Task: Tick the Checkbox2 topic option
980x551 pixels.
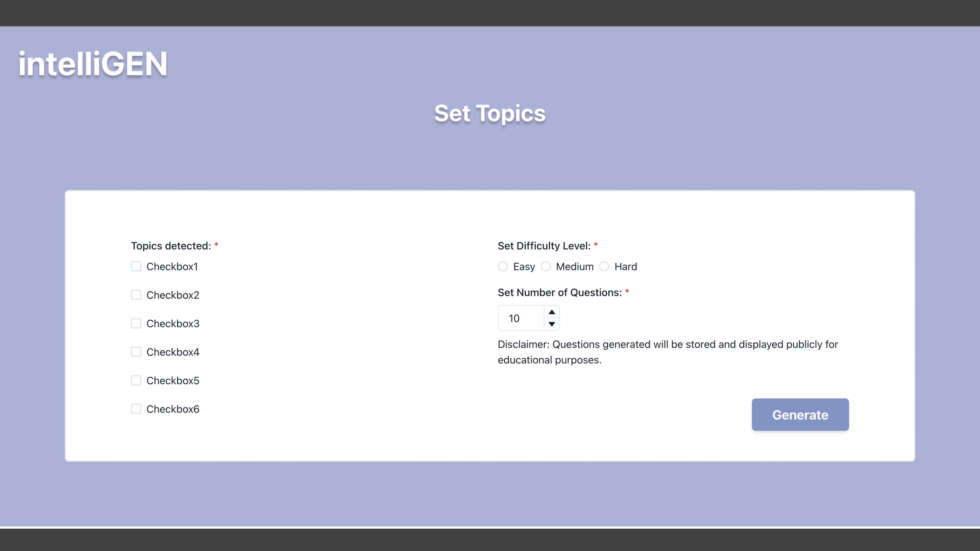Action: (136, 295)
